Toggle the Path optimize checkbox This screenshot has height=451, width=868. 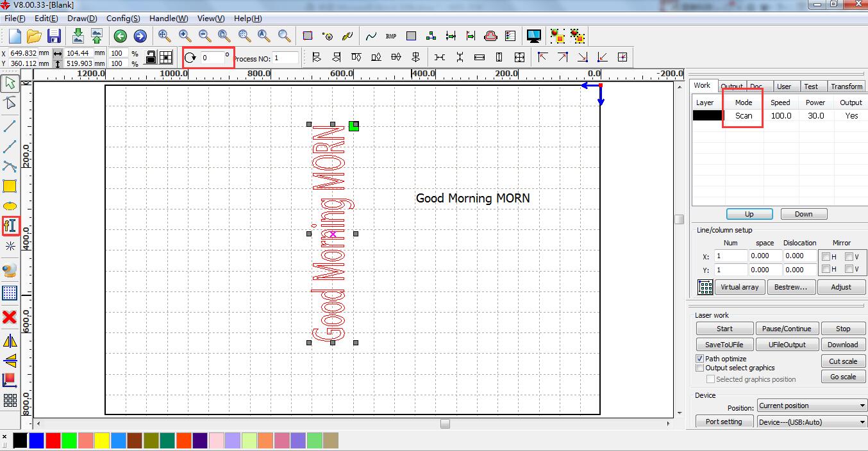[x=700, y=359]
